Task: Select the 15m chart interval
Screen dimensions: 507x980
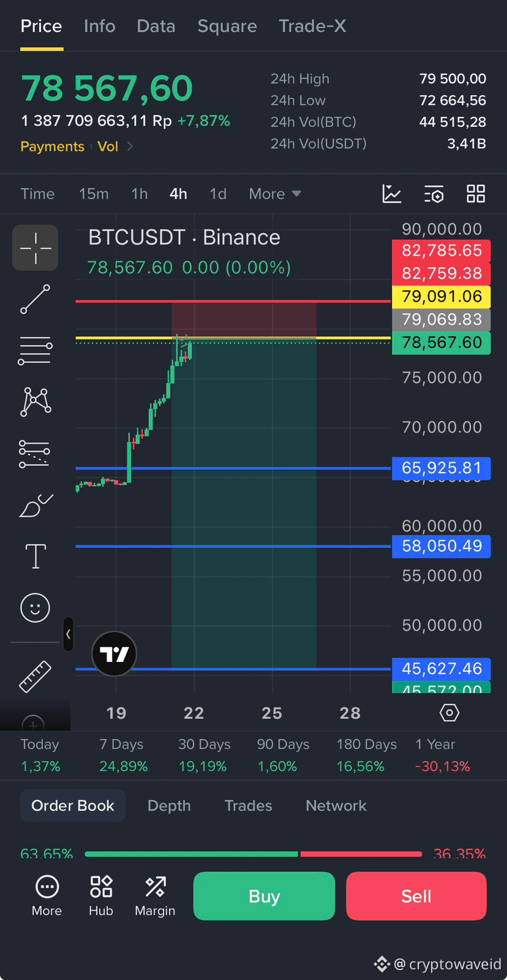Action: click(94, 194)
